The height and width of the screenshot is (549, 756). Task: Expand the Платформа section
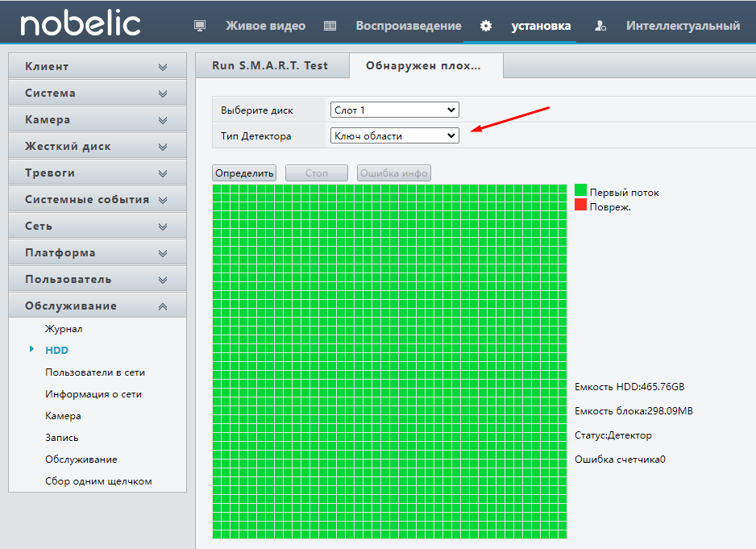(x=98, y=252)
